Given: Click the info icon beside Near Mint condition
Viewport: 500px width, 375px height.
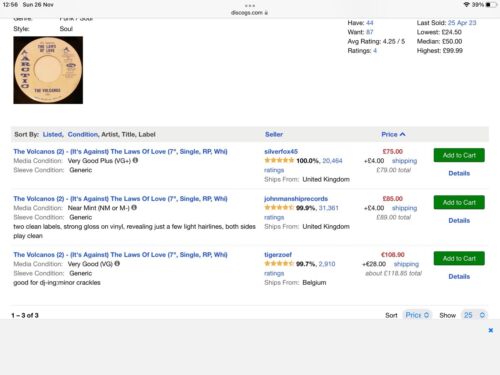Looking at the screenshot, I should click(x=134, y=208).
